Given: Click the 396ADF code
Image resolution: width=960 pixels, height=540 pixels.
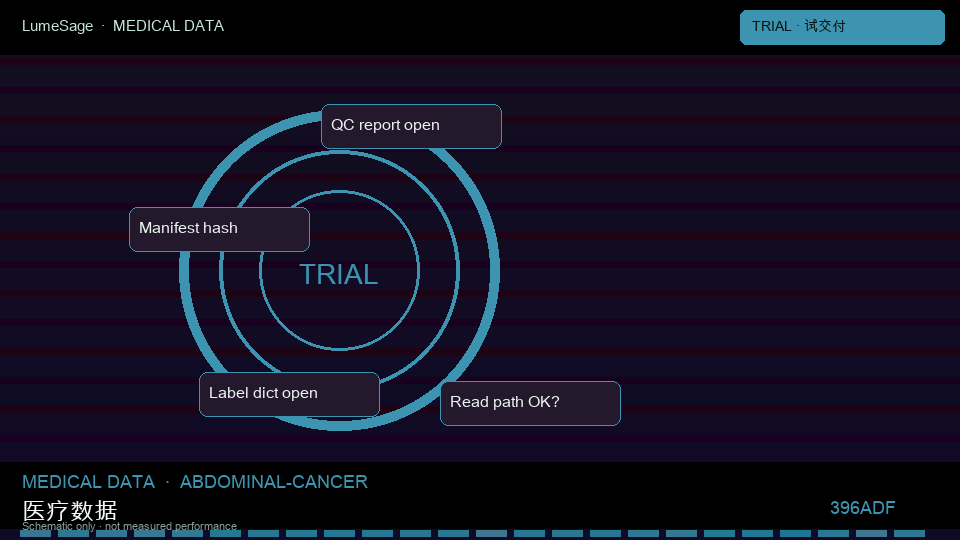Looking at the screenshot, I should click(x=862, y=508).
